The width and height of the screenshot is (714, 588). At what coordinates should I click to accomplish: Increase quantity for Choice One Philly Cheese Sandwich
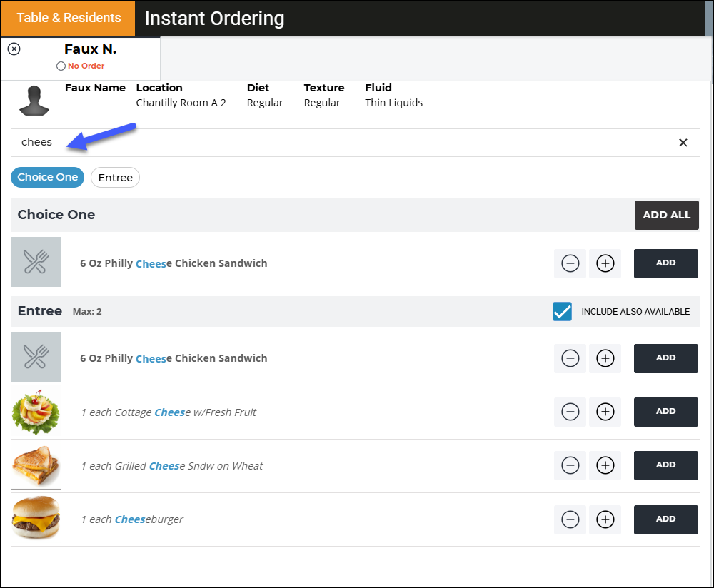point(605,263)
